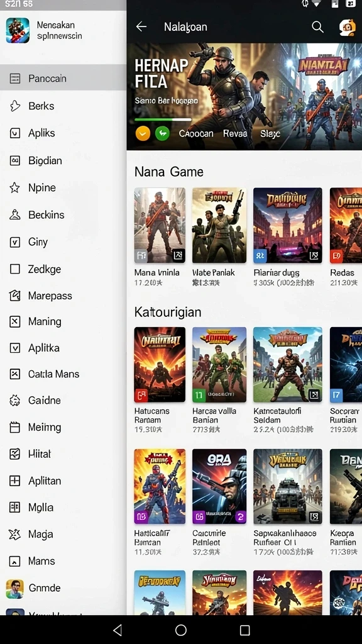Click the HERNAP FILA banner title
This screenshot has height=644, width=362.
(162, 74)
